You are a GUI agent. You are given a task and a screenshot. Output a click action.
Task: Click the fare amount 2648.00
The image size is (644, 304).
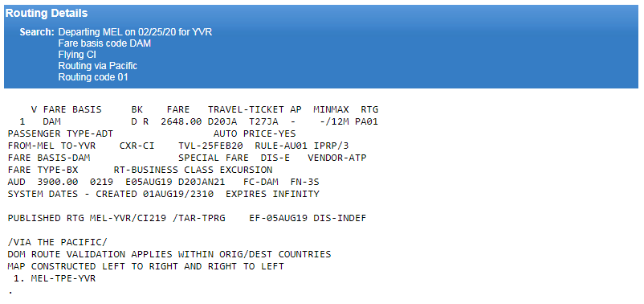click(181, 121)
